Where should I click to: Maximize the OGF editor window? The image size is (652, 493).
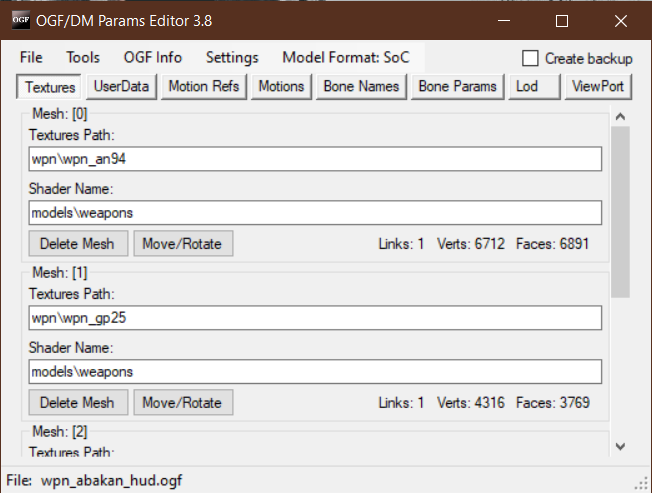562,20
